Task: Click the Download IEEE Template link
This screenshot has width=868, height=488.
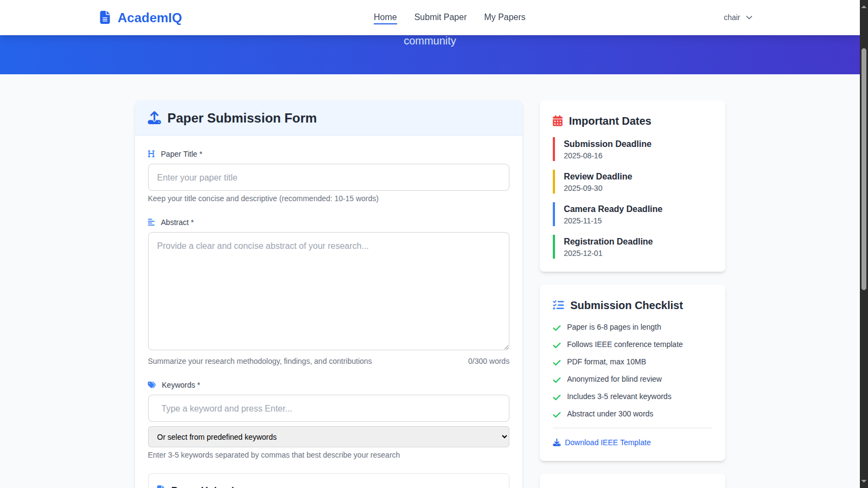Action: 608,442
